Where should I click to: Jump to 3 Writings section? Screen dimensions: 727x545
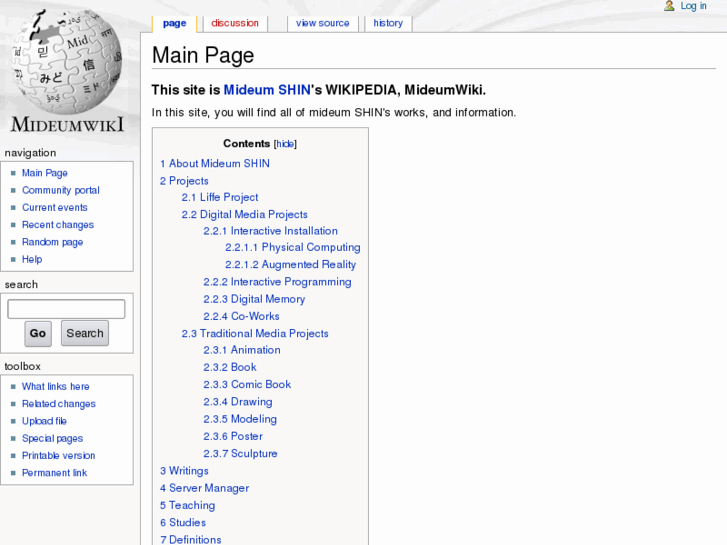point(184,471)
